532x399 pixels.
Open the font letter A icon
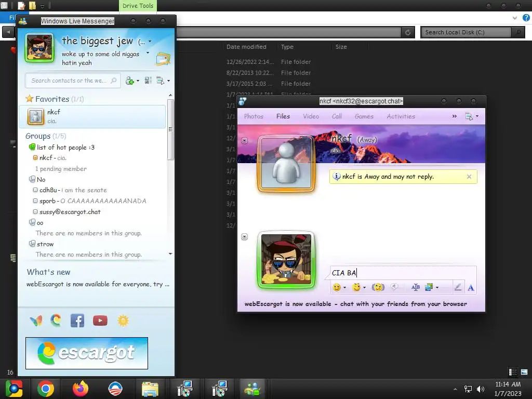pyautogui.click(x=471, y=288)
